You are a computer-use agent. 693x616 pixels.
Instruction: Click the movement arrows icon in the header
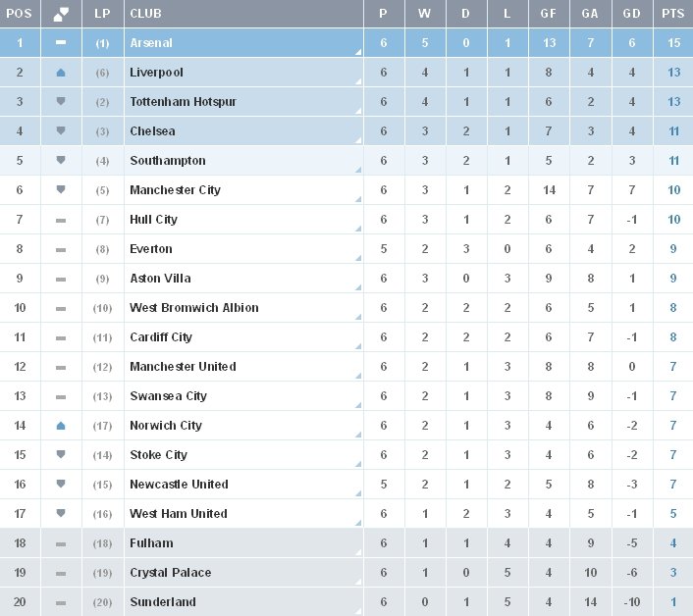[x=61, y=15]
